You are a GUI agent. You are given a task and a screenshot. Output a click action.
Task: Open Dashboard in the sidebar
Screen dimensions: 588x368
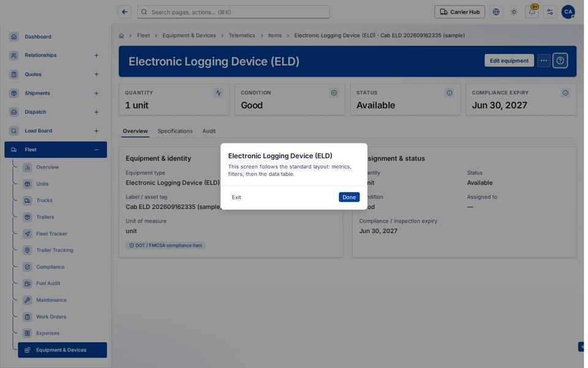click(x=56, y=37)
